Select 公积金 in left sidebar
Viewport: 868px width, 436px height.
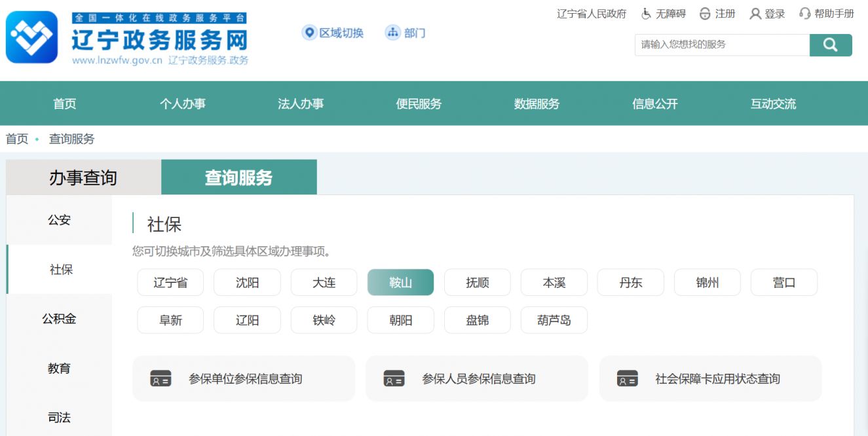(59, 319)
